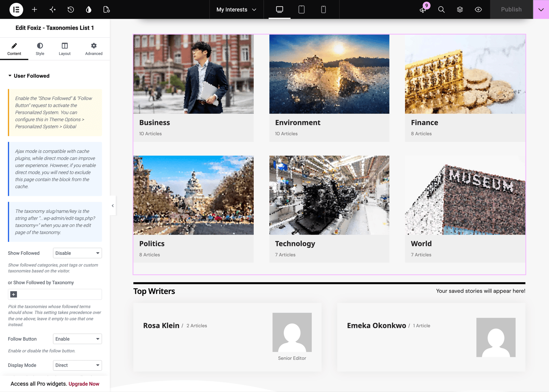Open the Technology category title
The width and height of the screenshot is (549, 392).
click(295, 243)
